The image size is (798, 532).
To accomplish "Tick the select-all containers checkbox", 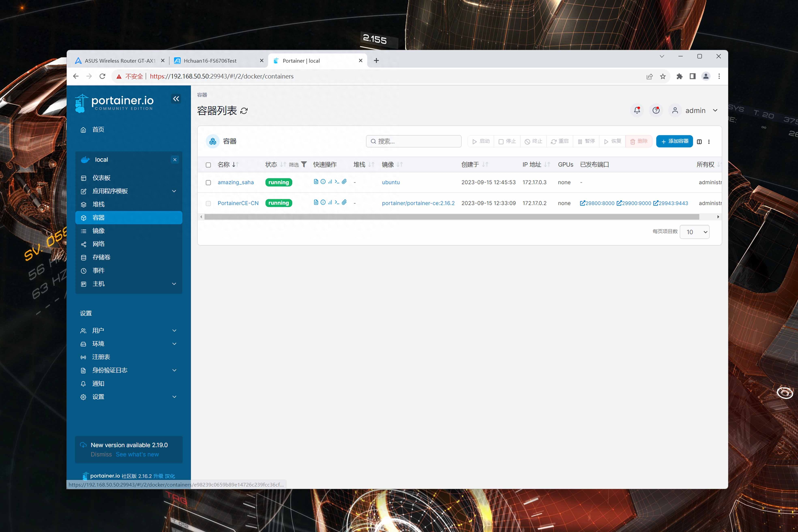I will (208, 165).
